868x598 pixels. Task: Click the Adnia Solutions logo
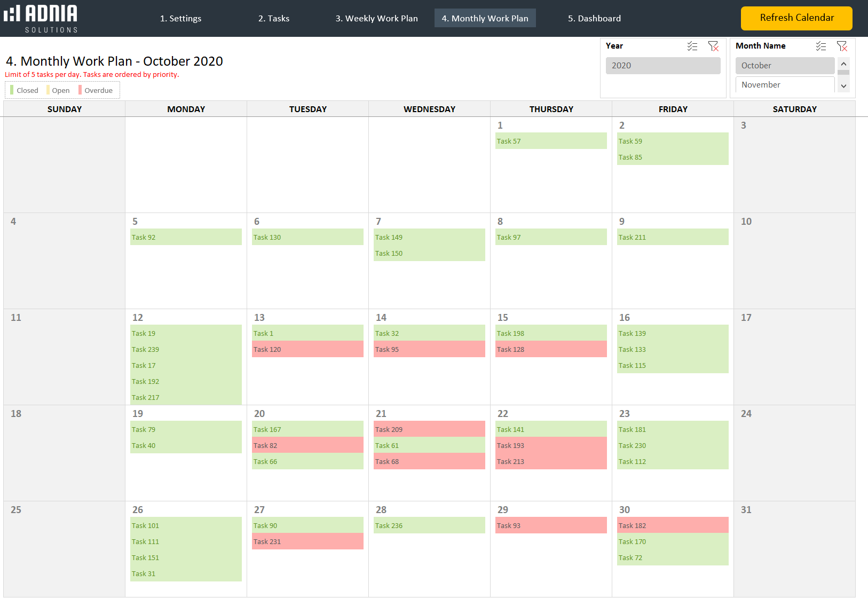41,19
